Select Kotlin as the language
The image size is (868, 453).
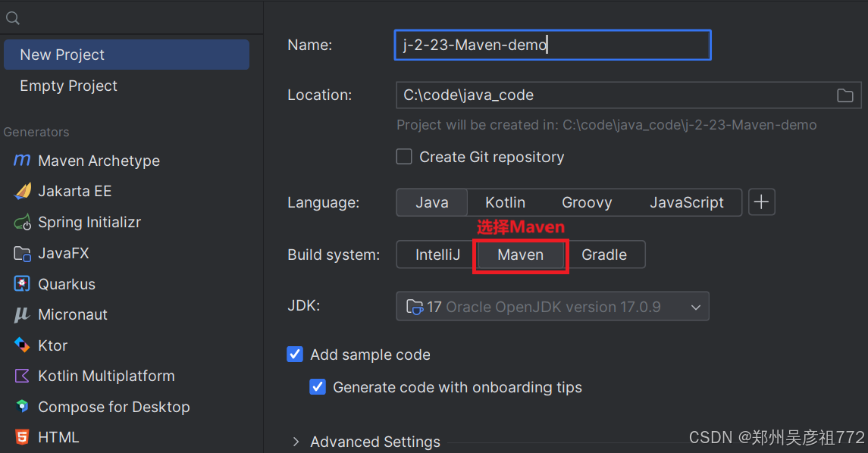pyautogui.click(x=506, y=202)
